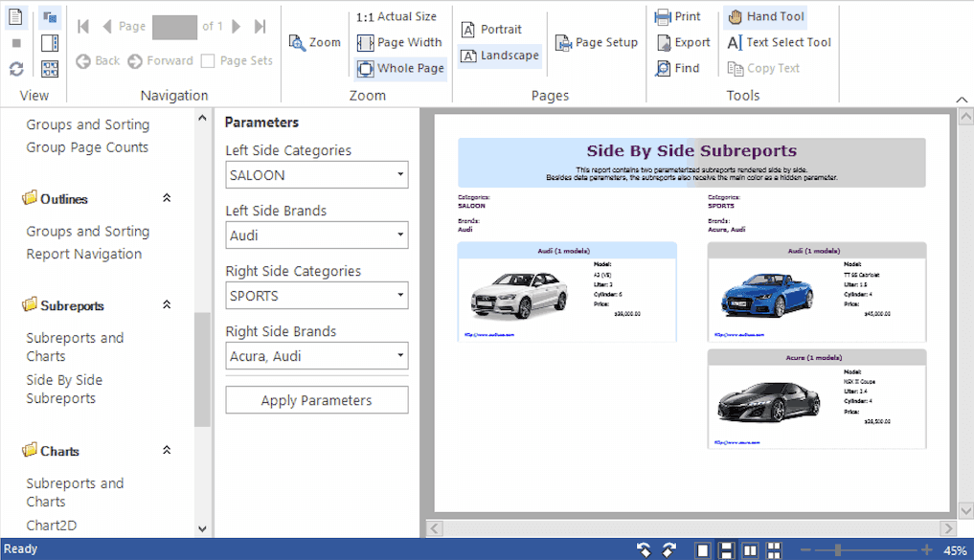This screenshot has height=560, width=974.
Task: Click the Back navigation button
Action: point(98,61)
